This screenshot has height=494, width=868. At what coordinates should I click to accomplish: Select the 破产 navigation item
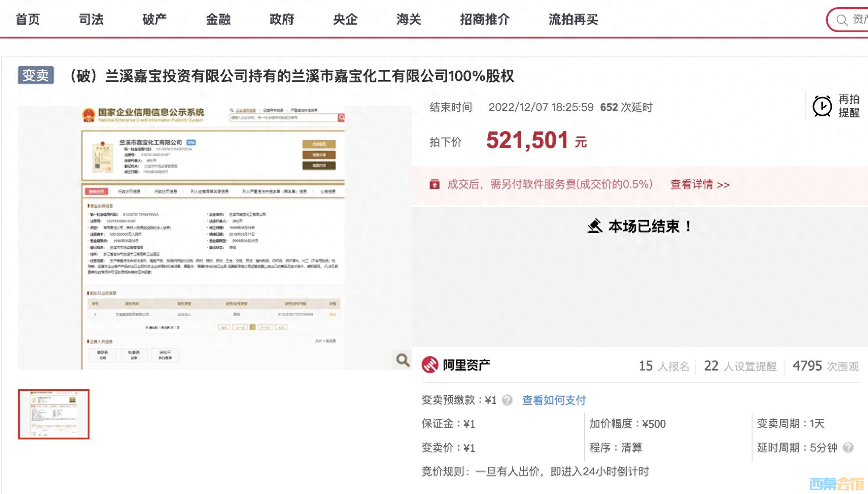point(154,19)
